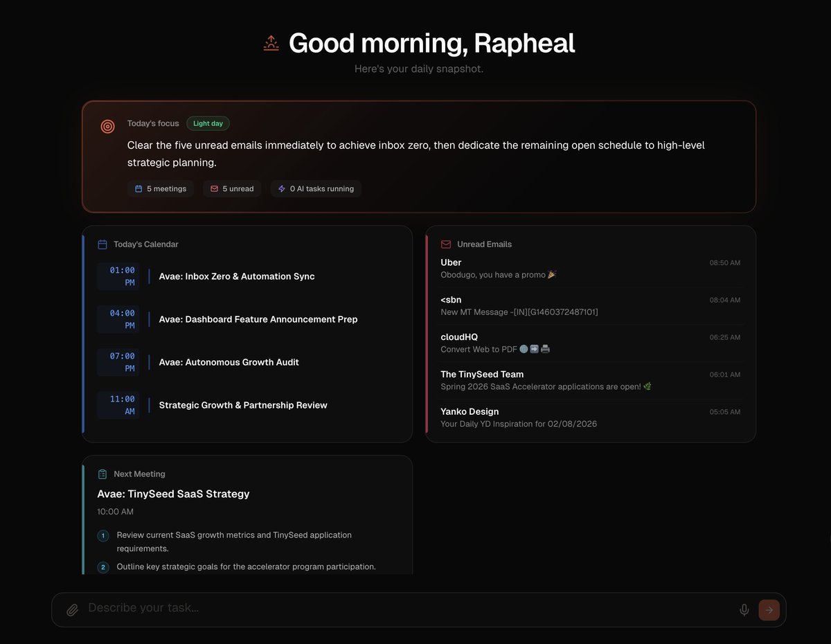
Task: Open 'Avae: Inbox Zero & Automation Sync' event
Action: click(x=237, y=276)
